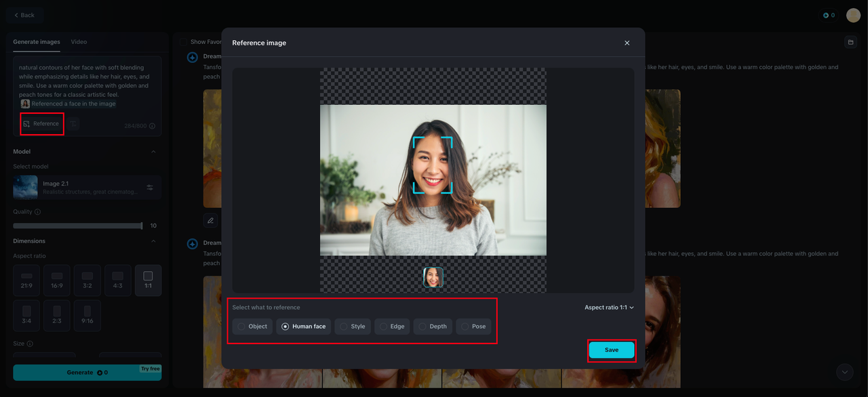Click the character count info icon
The height and width of the screenshot is (397, 868).
point(152,126)
